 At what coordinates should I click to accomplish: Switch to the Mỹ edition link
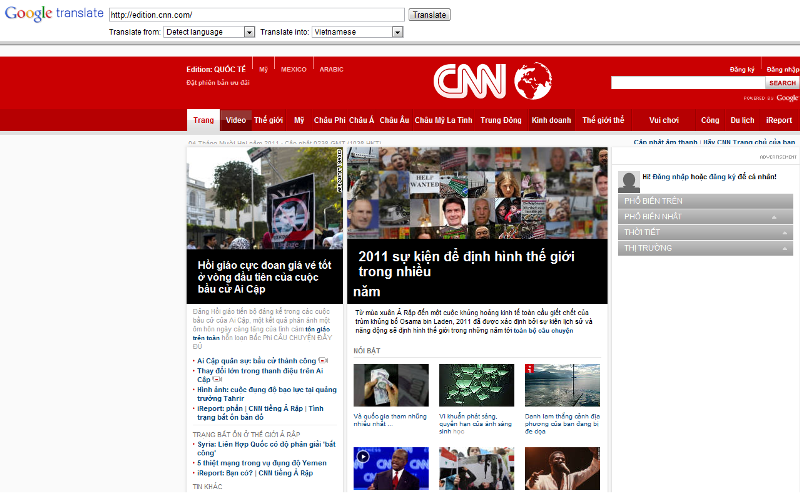click(263, 69)
